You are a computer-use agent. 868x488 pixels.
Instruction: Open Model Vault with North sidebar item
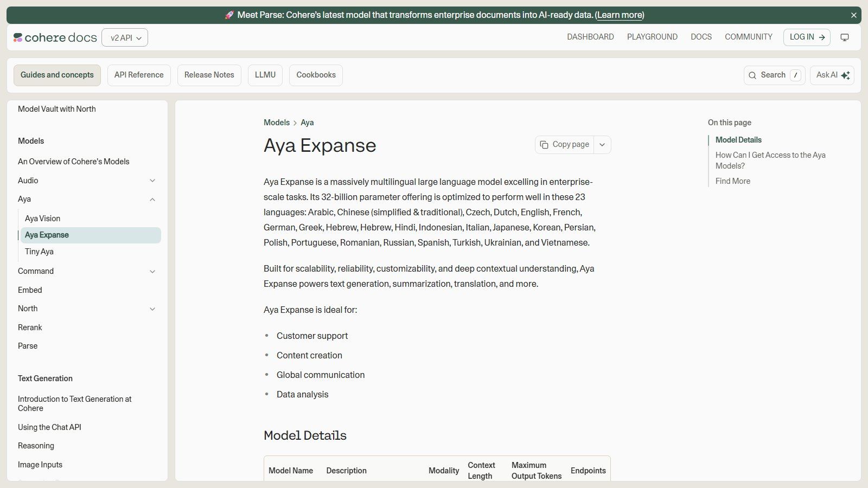57,109
